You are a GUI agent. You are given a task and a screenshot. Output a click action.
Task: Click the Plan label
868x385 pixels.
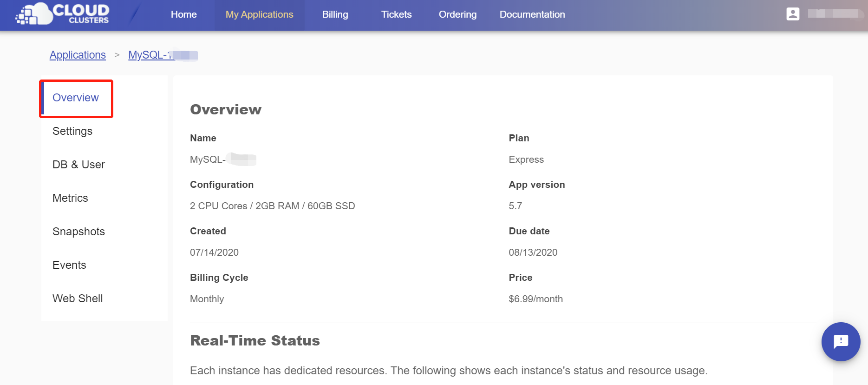[519, 138]
